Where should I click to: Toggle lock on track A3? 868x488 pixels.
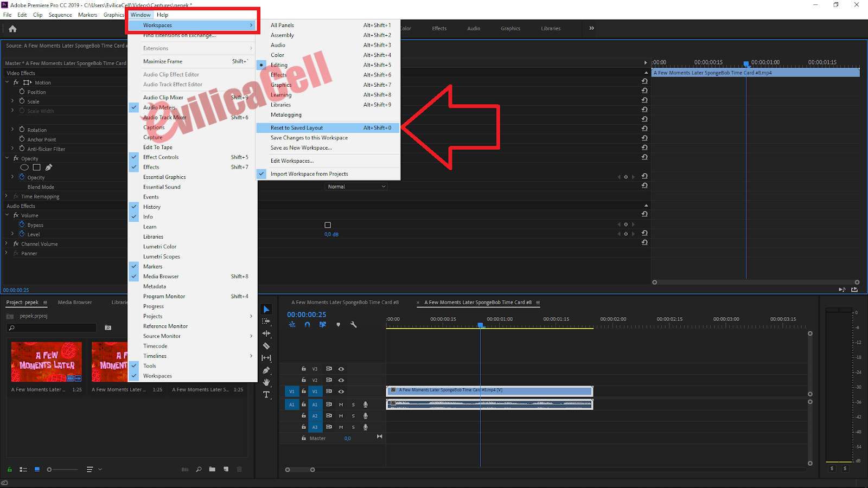304,427
